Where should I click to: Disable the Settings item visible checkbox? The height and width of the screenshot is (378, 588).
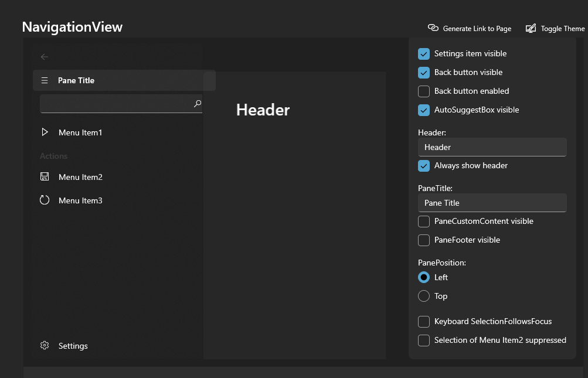pyautogui.click(x=423, y=53)
